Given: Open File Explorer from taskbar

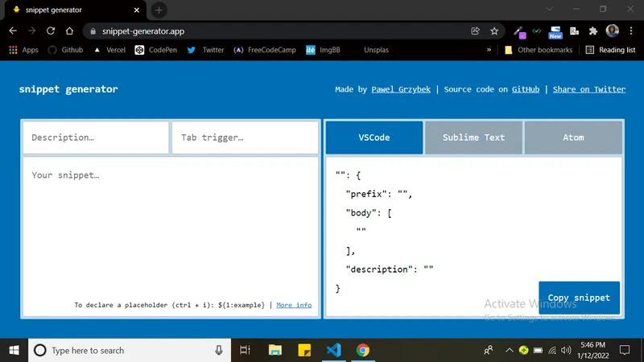Looking at the screenshot, I should click(x=275, y=350).
